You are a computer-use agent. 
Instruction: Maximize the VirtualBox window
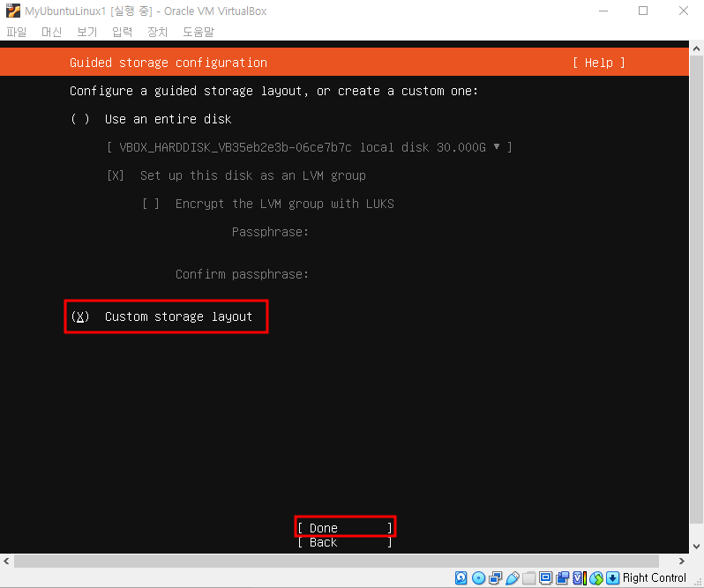643,11
